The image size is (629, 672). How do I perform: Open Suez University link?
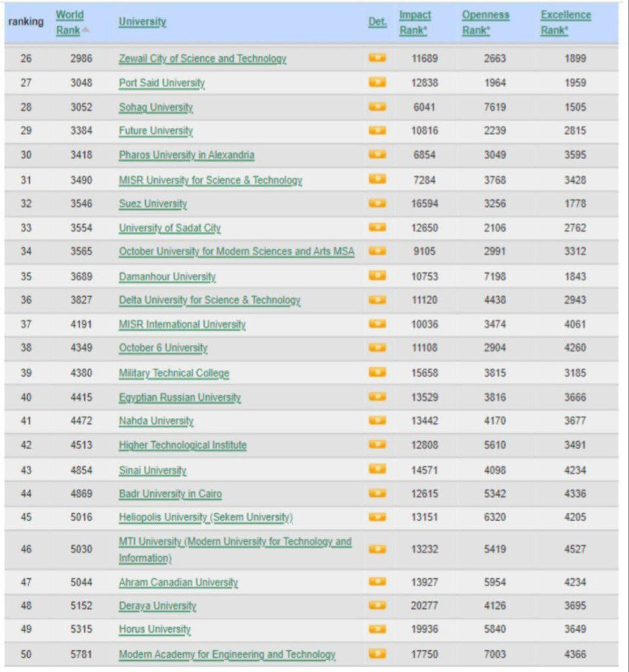coord(153,203)
